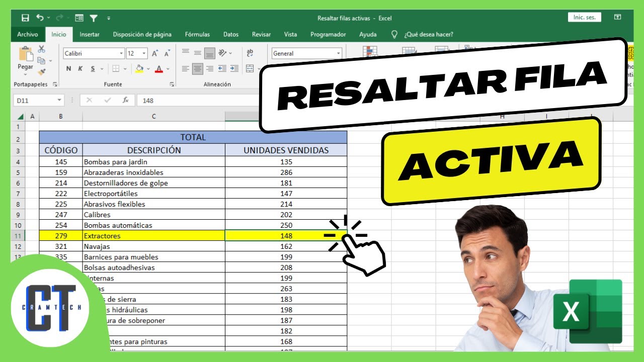Screen dimensions: 644x362
Task: Align text to the middle vertically
Action: coord(198,53)
